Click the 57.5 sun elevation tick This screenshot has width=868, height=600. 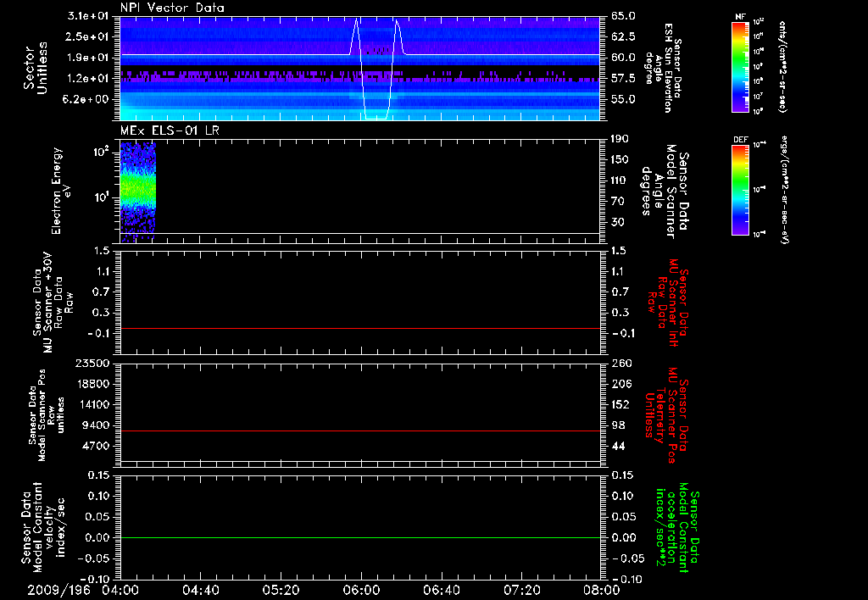coord(623,78)
